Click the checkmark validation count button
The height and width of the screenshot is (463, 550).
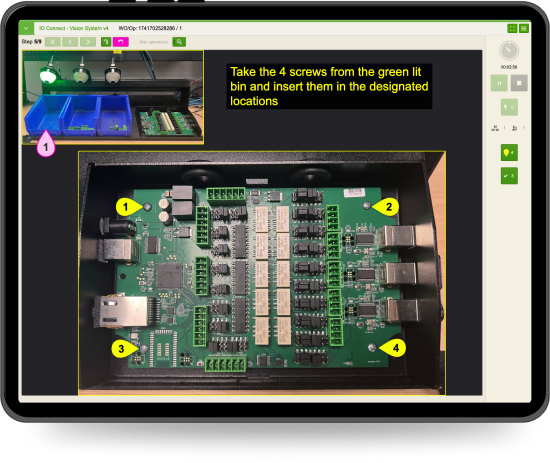pyautogui.click(x=509, y=176)
